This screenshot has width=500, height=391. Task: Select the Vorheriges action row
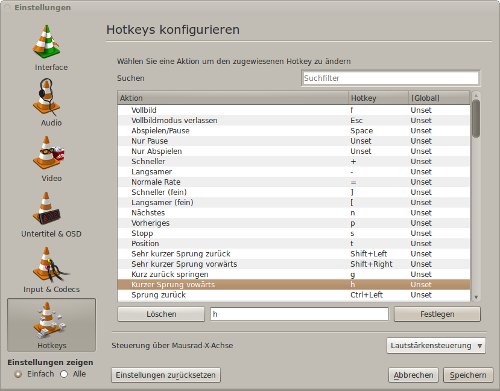[x=294, y=223]
